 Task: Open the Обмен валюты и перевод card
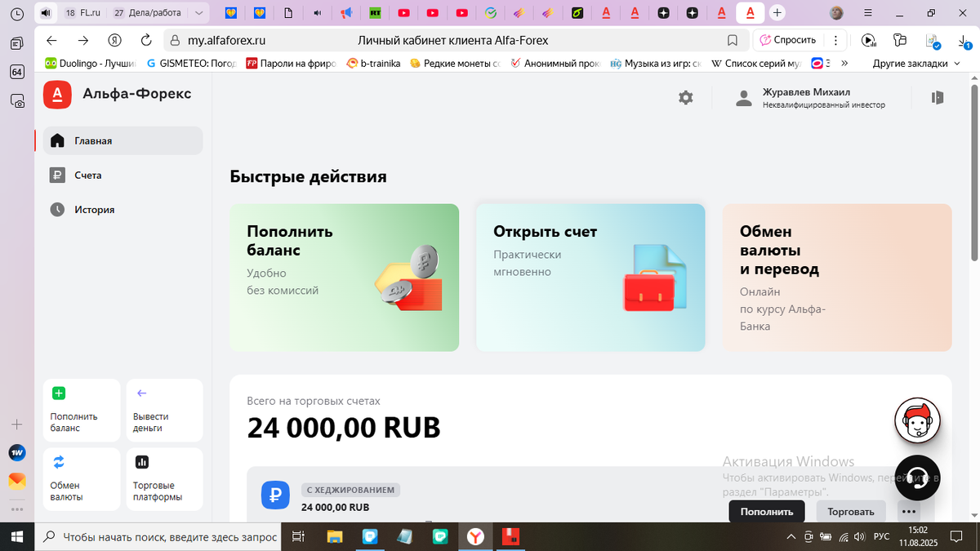point(837,278)
